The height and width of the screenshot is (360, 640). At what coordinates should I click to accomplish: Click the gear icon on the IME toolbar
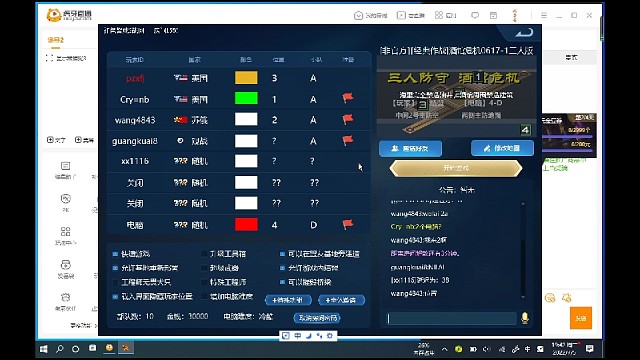(330, 336)
